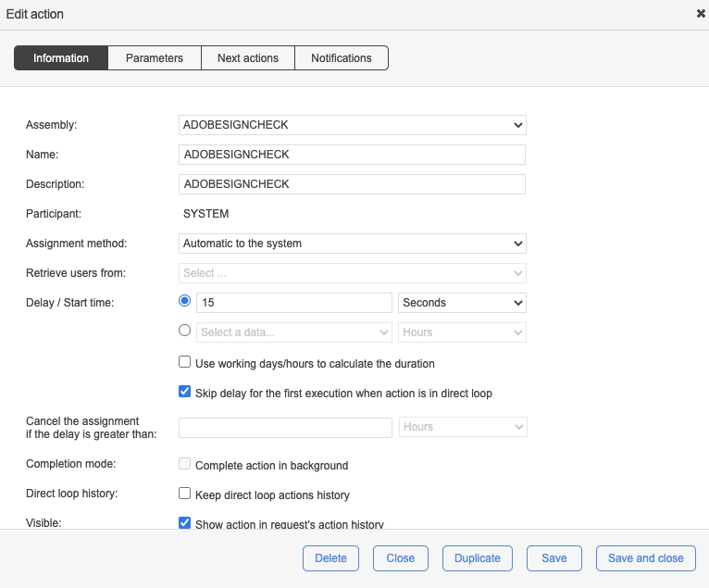Screen dimensions: 709x588
Task: Select the Information tab
Action: (61, 58)
